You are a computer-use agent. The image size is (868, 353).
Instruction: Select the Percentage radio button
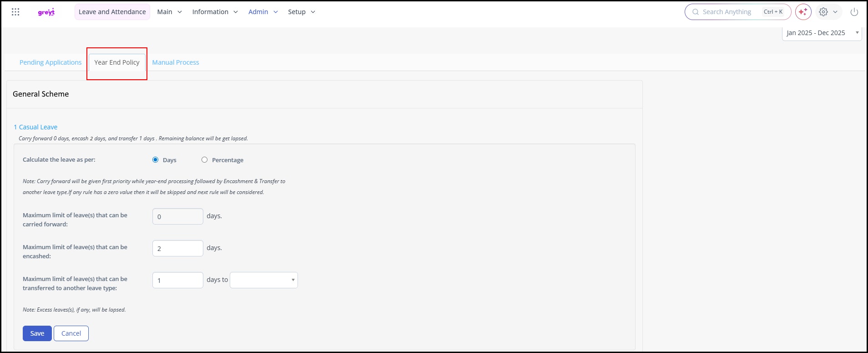click(205, 160)
